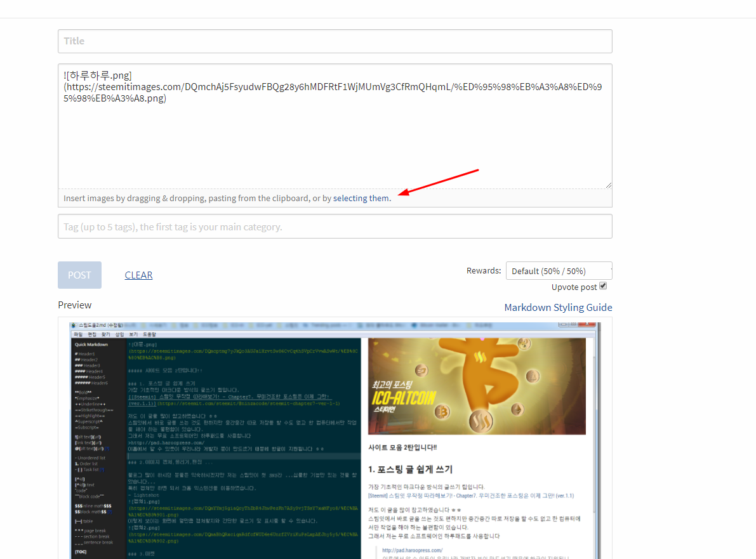Screen dimensions: 756x559
Task: Open the Markdown Styling Guide link
Action: click(559, 308)
